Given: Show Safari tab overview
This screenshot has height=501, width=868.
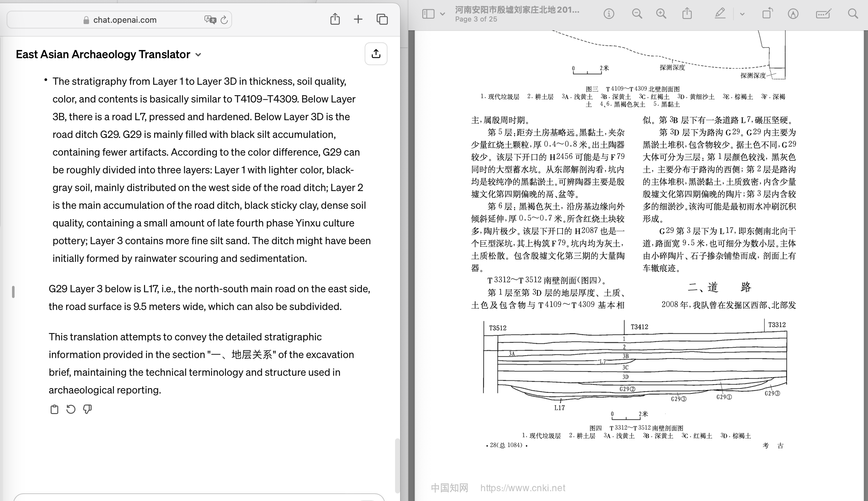Looking at the screenshot, I should point(382,19).
